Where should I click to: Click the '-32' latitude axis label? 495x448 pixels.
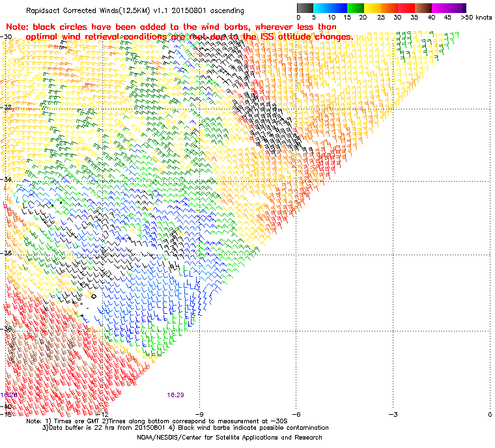pyautogui.click(x=6, y=107)
